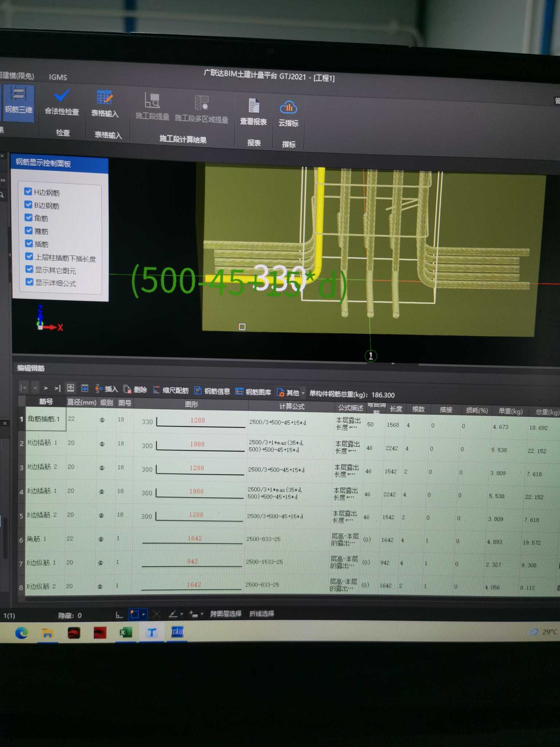
Task: Toggle 显示其它图元 checkbox
Action: [30, 269]
